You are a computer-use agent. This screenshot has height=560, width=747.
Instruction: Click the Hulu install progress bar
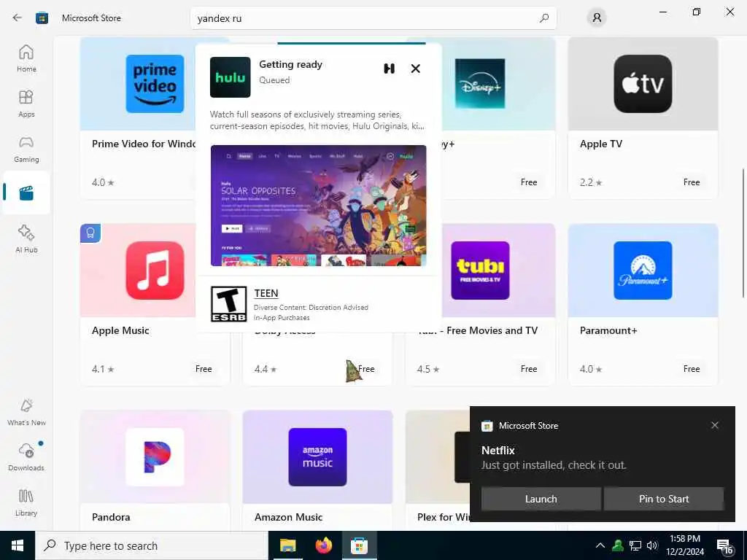tap(351, 43)
